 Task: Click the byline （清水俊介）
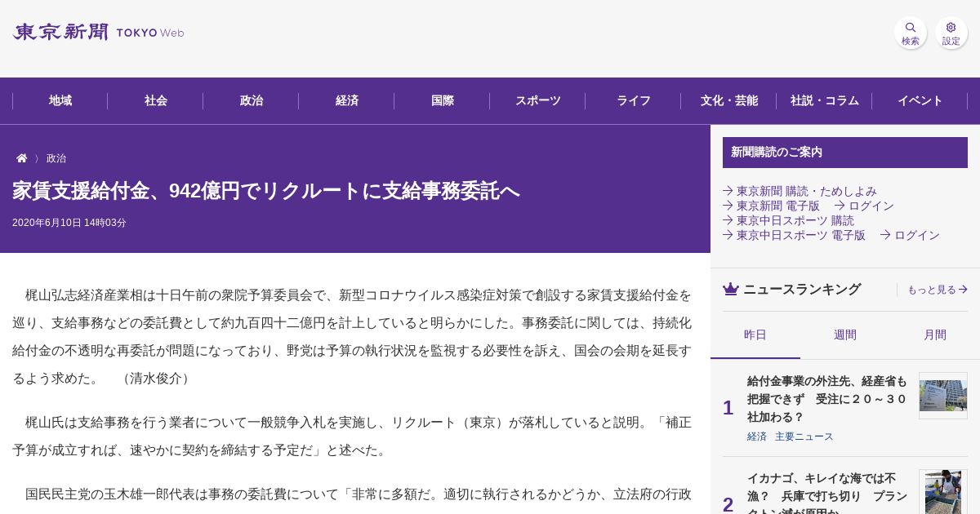[157, 379]
